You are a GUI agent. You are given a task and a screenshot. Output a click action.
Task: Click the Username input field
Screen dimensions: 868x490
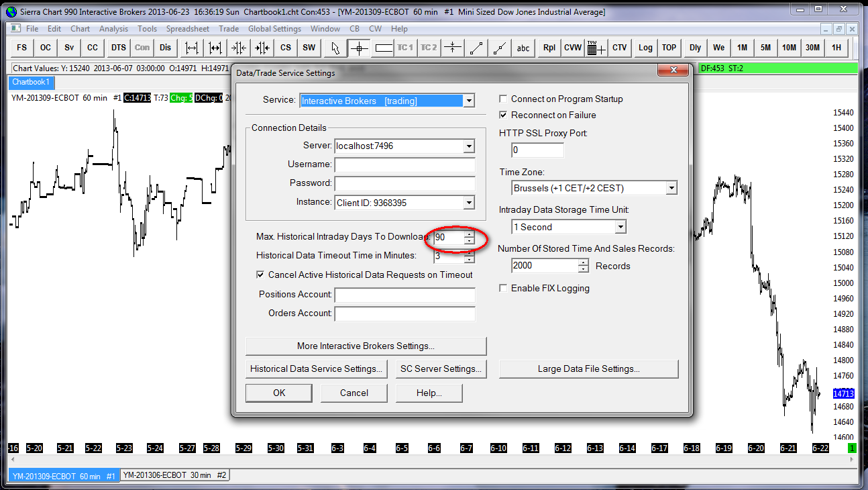pos(404,165)
